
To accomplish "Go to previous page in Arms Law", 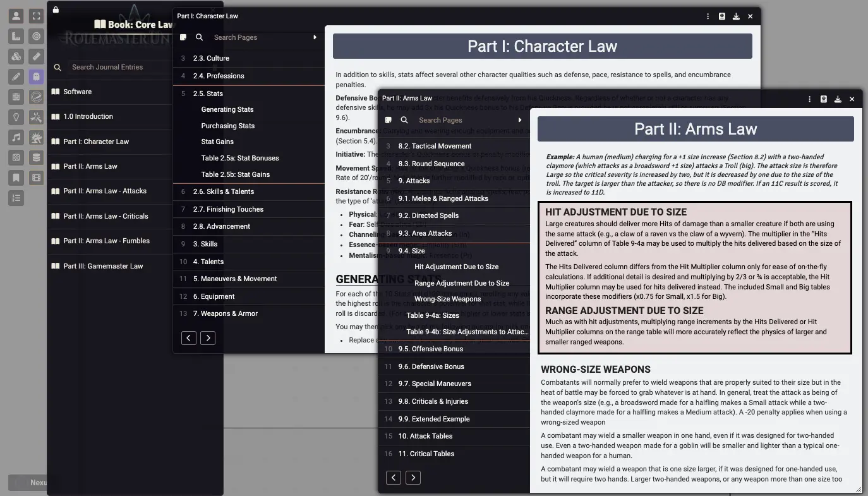I will click(x=394, y=478).
